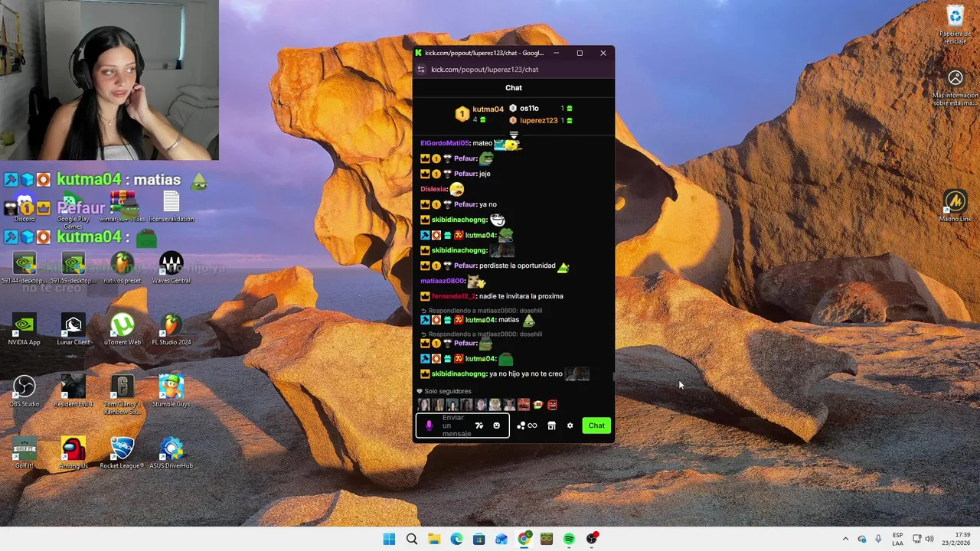Click os11o in gifter leaderboard
Viewport: 980px width, 551px height.
tap(529, 108)
